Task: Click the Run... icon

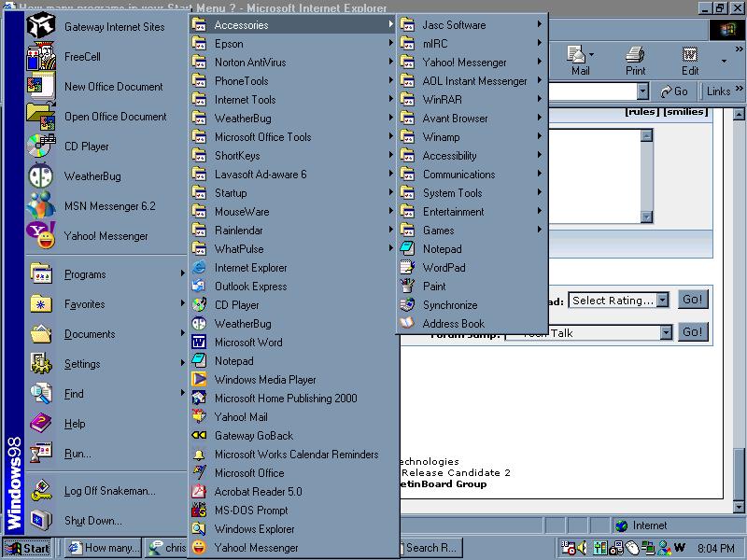Action: pyautogui.click(x=41, y=454)
